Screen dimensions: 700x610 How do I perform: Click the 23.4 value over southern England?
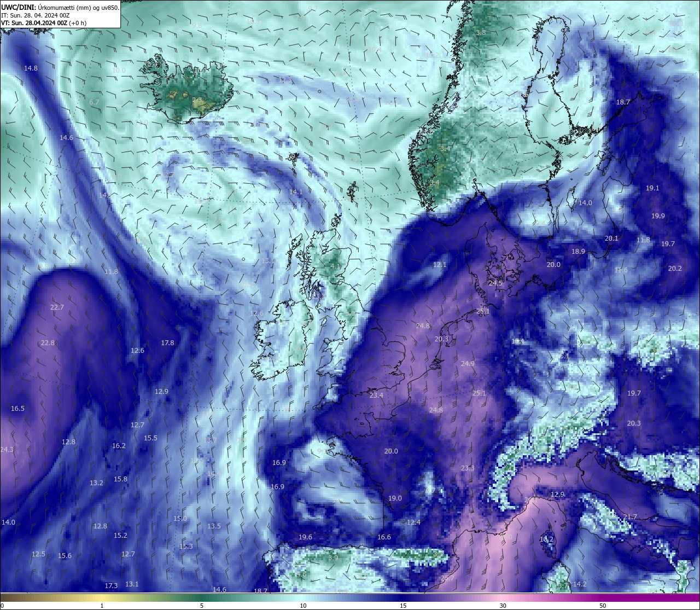(x=376, y=396)
